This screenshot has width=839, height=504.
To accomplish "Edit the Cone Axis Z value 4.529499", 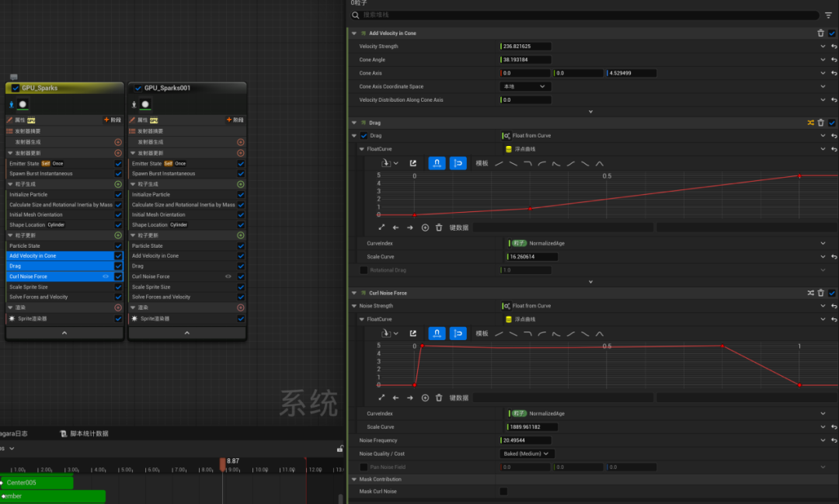I will 632,73.
